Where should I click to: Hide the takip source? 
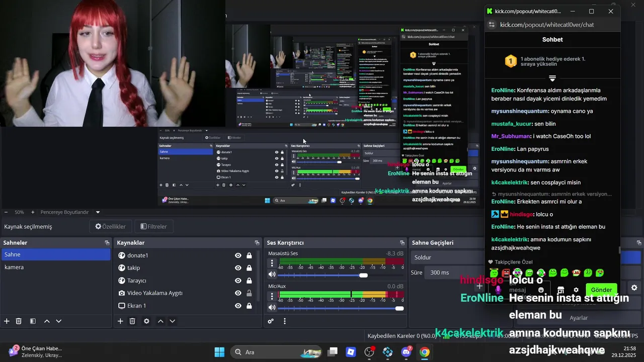click(238, 268)
